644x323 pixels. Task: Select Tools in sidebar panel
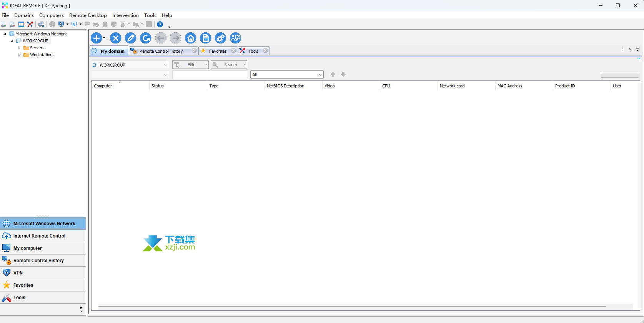(43, 298)
